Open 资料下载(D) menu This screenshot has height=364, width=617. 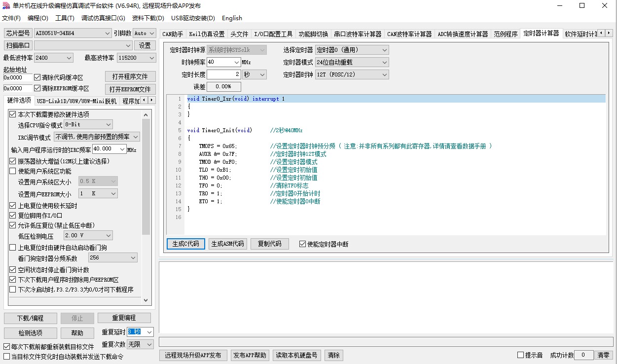pos(148,18)
